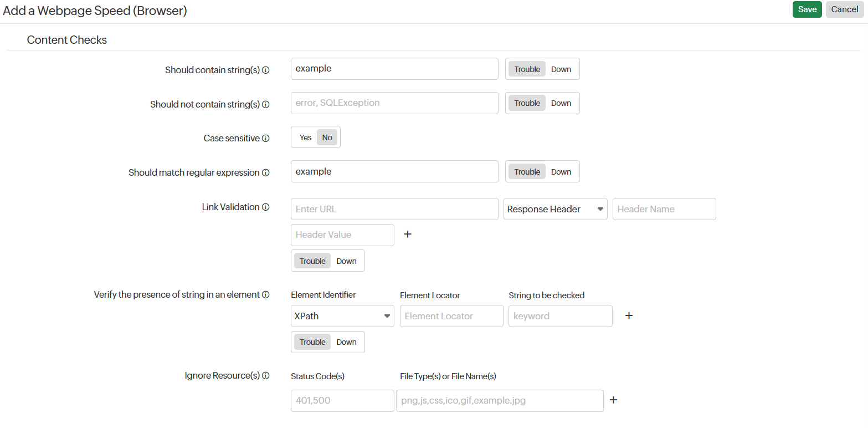Click info icon beside Should contain string(s)
Viewport: 868px width, 428px height.
(265, 70)
